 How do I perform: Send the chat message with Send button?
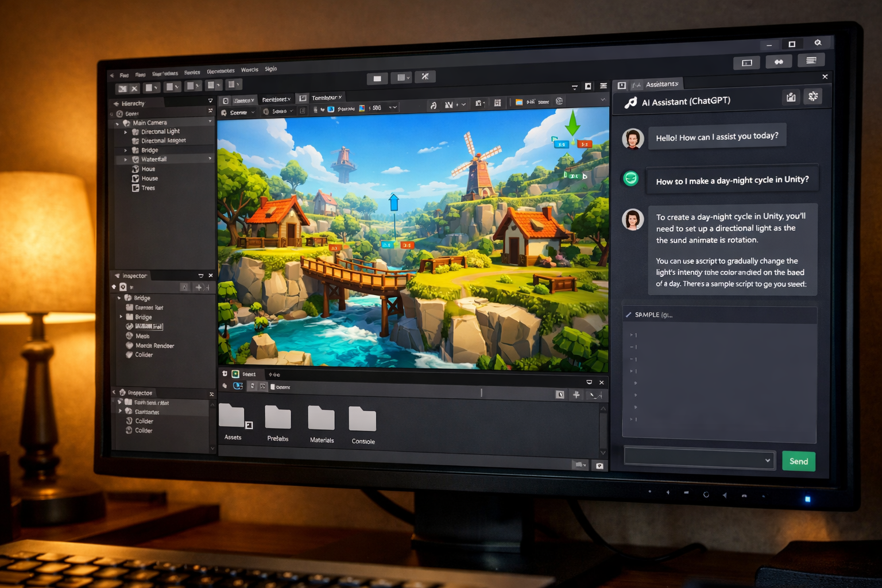point(799,461)
